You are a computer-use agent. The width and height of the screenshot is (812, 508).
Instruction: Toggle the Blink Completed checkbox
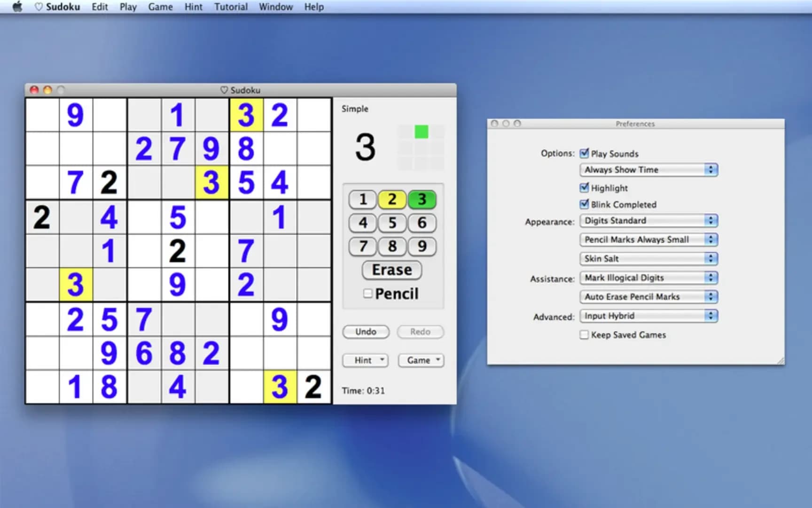coord(584,204)
